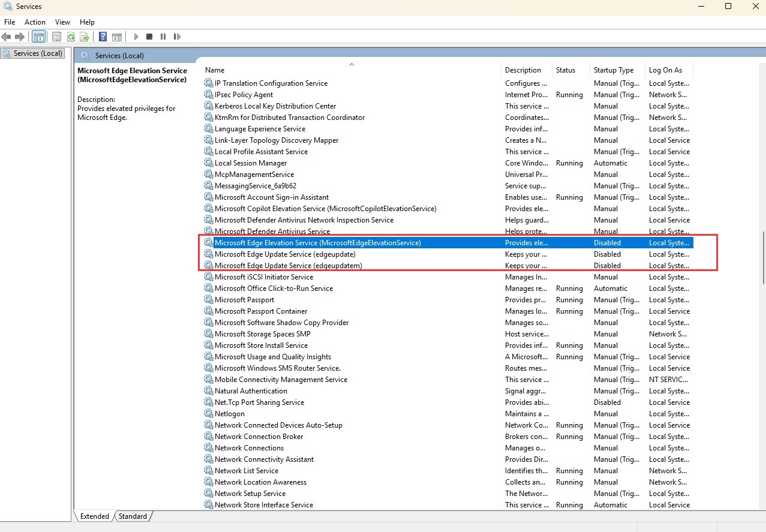Click the Export List toolbar icon
This screenshot has height=532, width=766.
tap(85, 37)
